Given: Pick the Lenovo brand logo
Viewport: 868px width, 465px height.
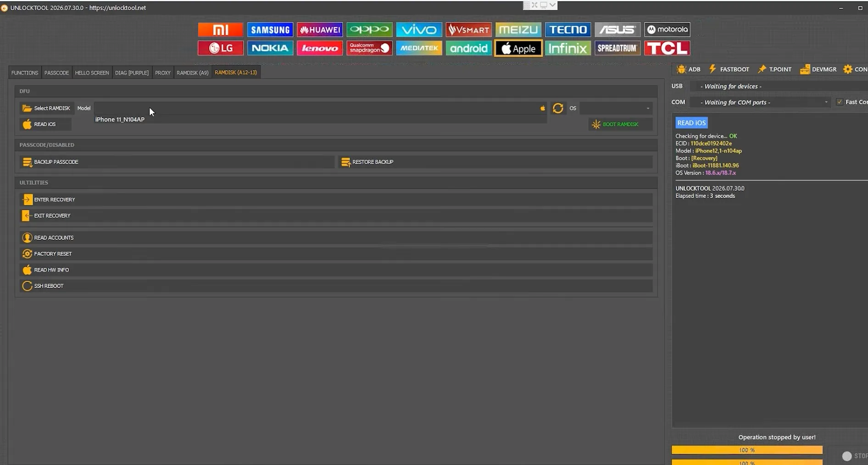Looking at the screenshot, I should [x=320, y=48].
